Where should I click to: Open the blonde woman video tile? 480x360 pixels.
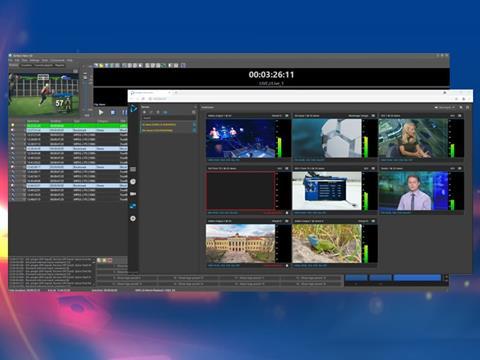coord(413,138)
